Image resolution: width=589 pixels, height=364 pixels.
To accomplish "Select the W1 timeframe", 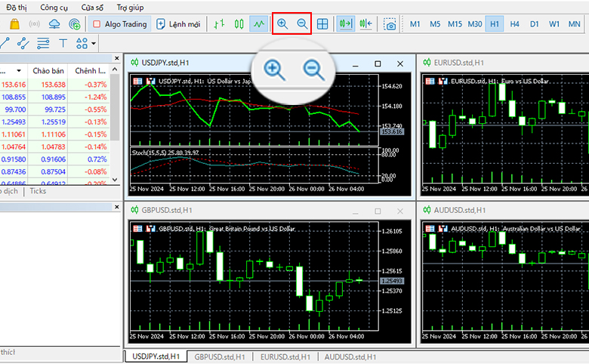I will pos(554,24).
